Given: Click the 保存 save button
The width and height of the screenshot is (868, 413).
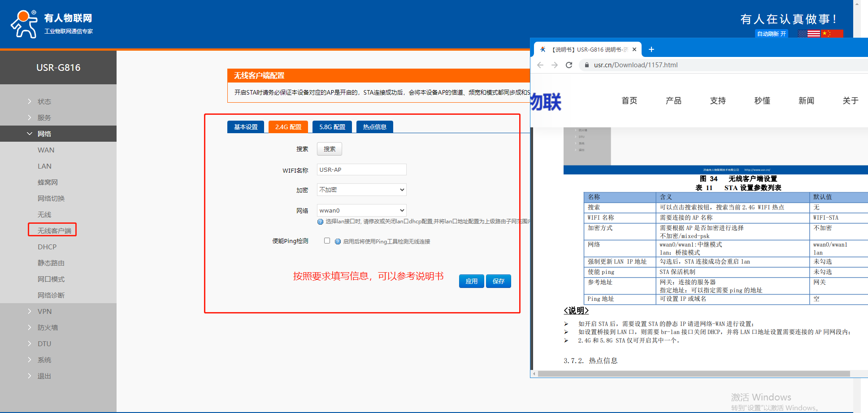Looking at the screenshot, I should coord(499,281).
